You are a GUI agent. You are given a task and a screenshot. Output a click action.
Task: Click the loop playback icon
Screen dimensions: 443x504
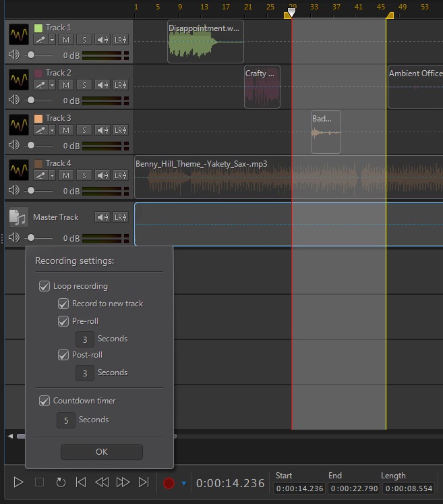pos(60,482)
